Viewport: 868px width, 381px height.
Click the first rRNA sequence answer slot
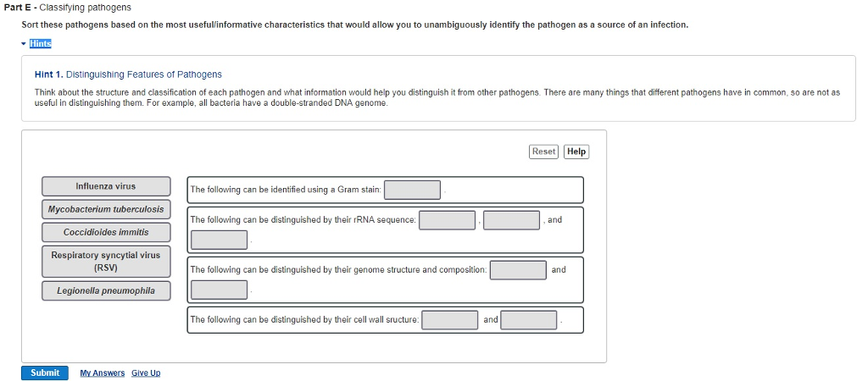447,220
